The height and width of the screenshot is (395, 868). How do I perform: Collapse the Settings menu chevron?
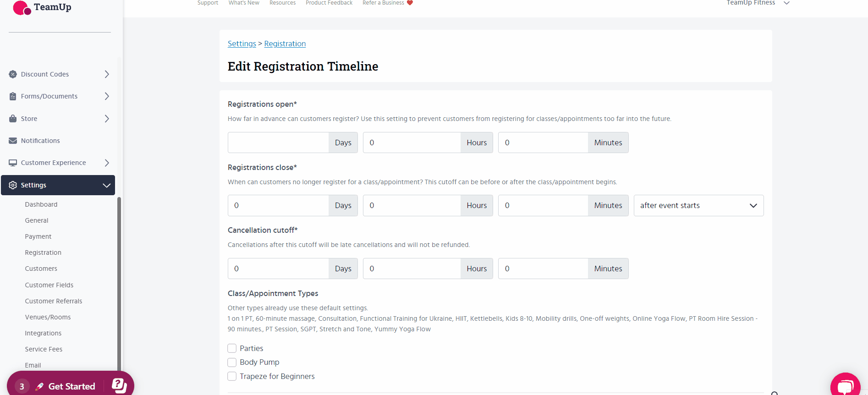pyautogui.click(x=107, y=185)
